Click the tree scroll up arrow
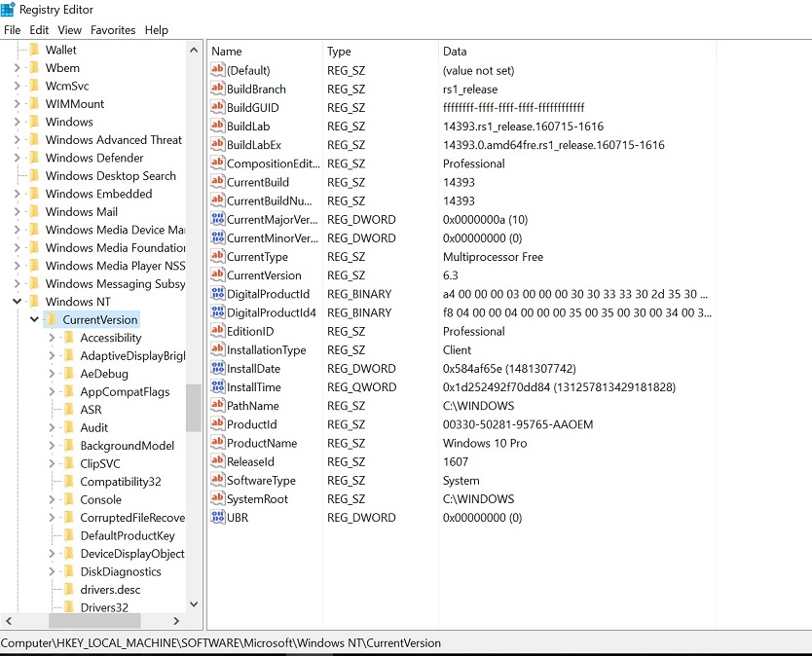 coord(194,51)
